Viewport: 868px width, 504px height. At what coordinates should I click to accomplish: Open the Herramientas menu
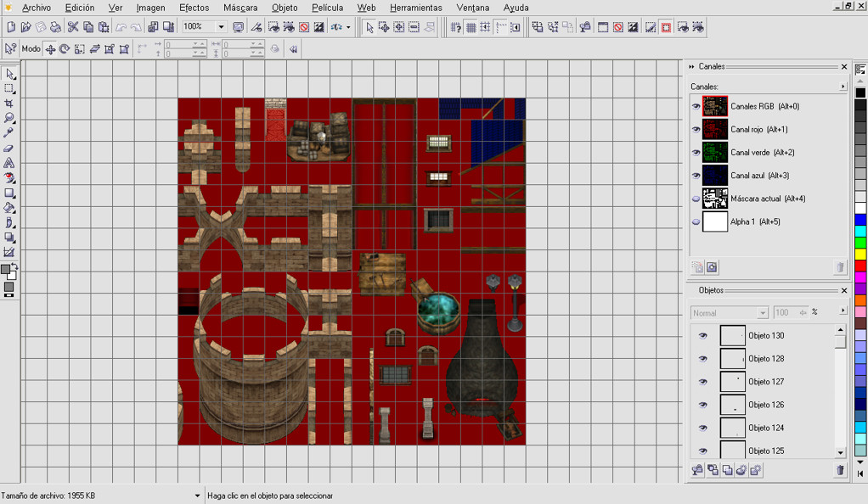point(415,8)
